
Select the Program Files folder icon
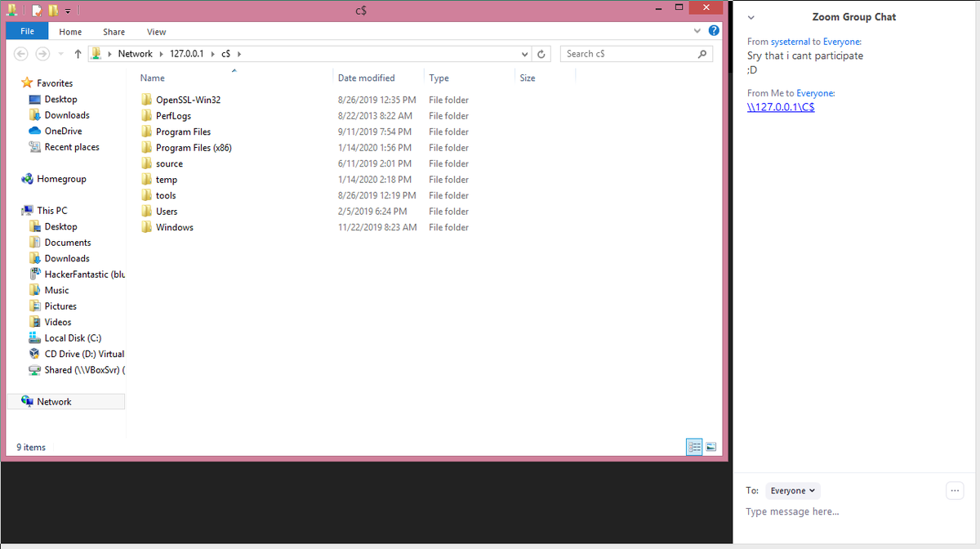coord(147,132)
